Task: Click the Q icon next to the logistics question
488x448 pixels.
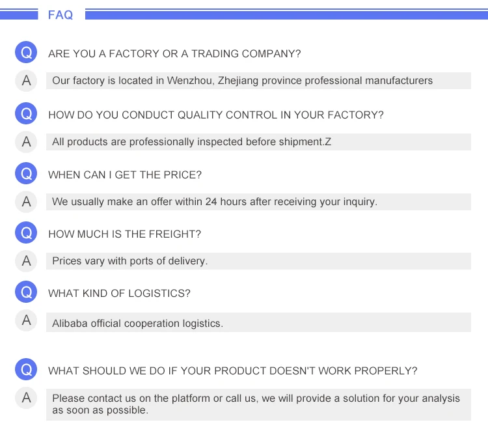Action: 26,293
